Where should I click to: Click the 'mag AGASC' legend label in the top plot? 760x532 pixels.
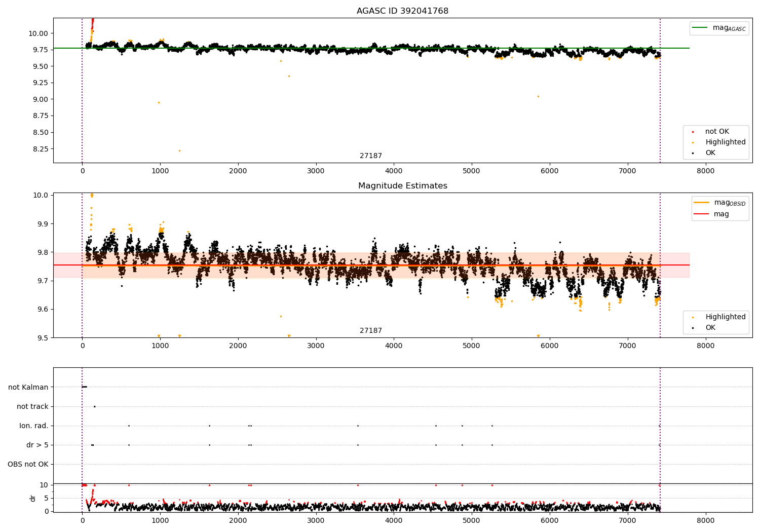729,28
